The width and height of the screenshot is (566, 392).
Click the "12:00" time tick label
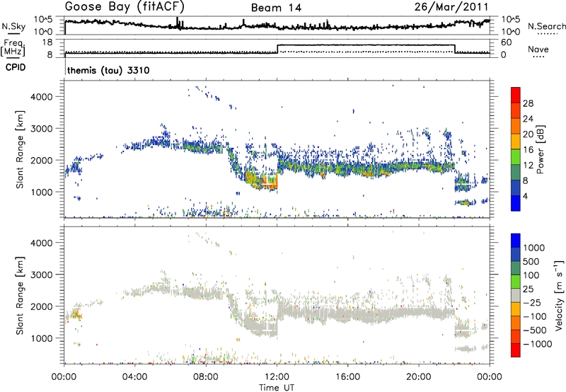pos(277,377)
